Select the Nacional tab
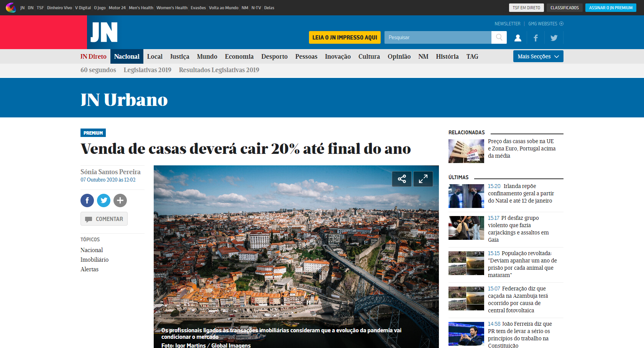Image resolution: width=644 pixels, height=348 pixels. (127, 56)
